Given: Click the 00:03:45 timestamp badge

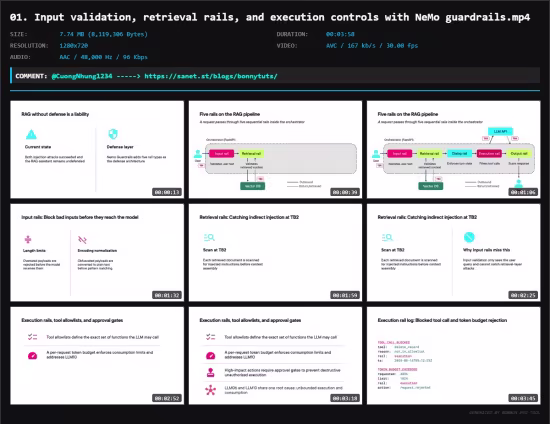Looking at the screenshot, I should (x=523, y=398).
